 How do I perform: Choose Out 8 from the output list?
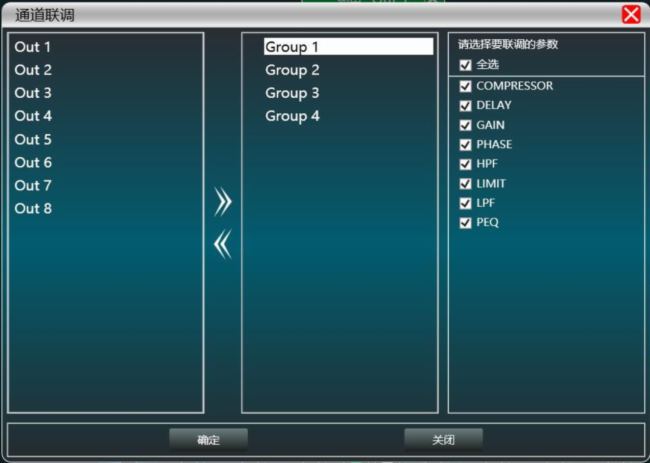point(33,208)
